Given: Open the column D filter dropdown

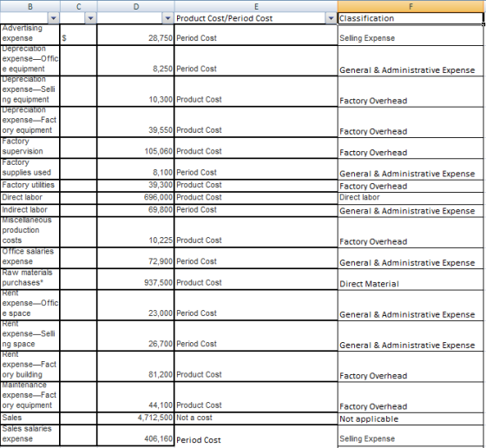Looking at the screenshot, I should [167, 18].
